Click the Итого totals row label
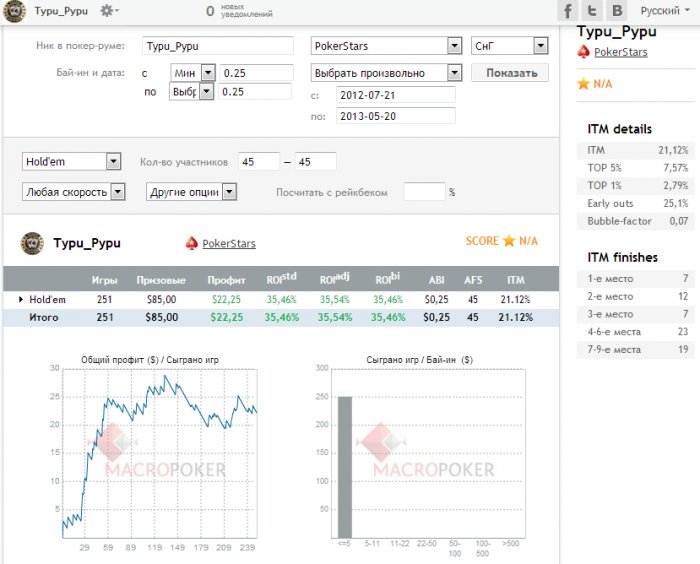 click(44, 318)
